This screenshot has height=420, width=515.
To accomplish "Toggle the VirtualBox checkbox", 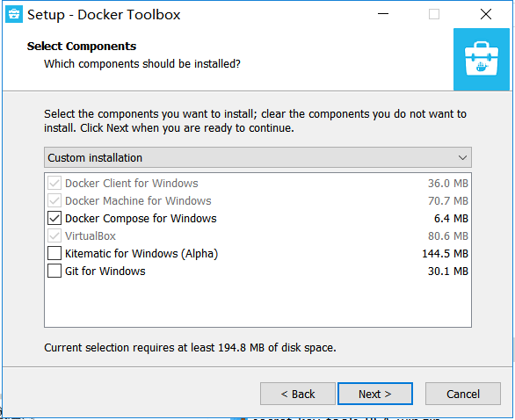I will pos(54,235).
